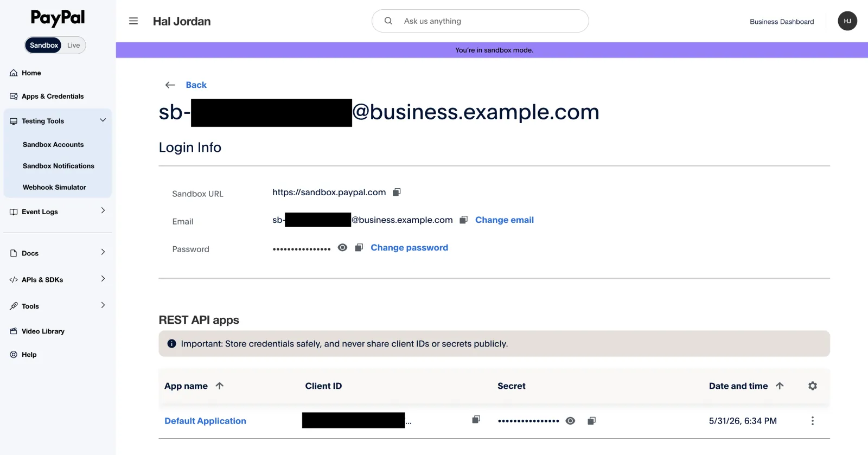Copy the Default Application secret
The width and height of the screenshot is (868, 455).
tap(591, 421)
